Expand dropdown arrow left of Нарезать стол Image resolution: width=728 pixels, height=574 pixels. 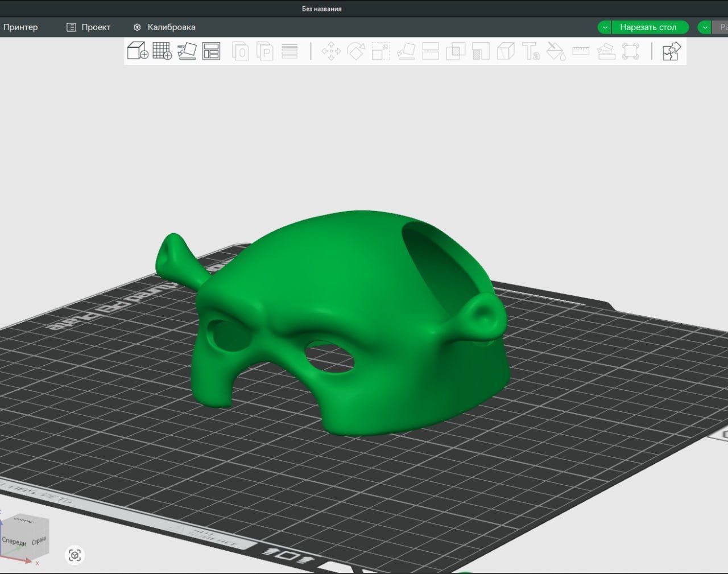coord(605,27)
